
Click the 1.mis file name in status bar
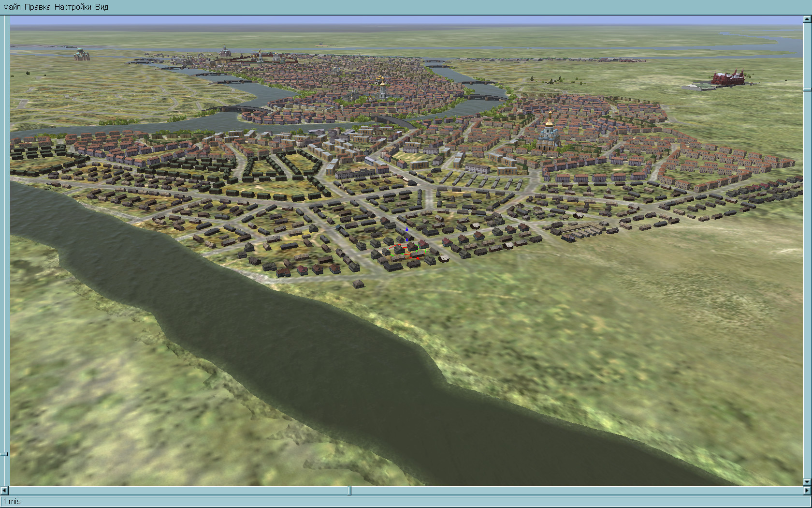(x=12, y=502)
